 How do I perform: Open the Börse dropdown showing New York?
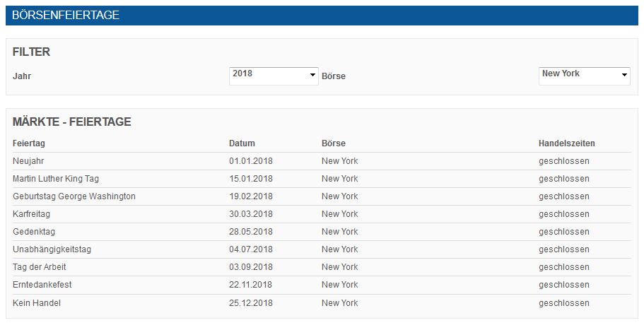pyautogui.click(x=584, y=75)
